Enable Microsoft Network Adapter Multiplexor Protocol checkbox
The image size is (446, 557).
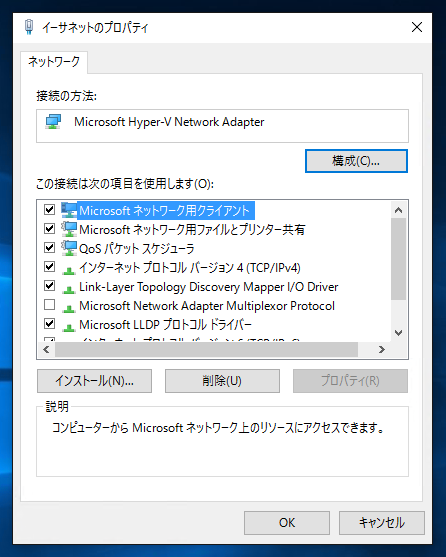(x=49, y=304)
